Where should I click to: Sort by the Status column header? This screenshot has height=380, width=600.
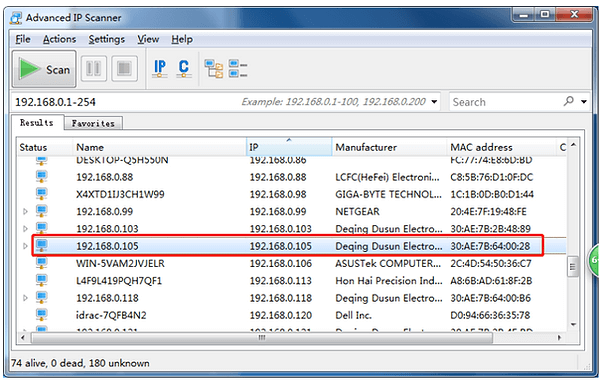(44, 147)
